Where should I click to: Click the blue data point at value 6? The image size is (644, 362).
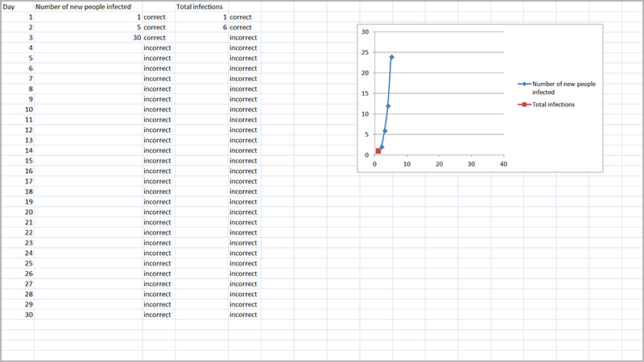click(385, 131)
